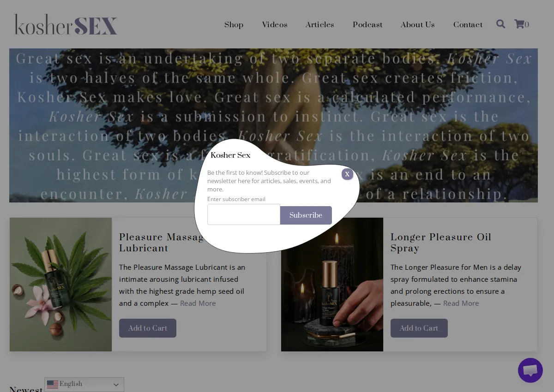Navigate to Podcast
Screen dimensions: 554x392
coord(367,25)
